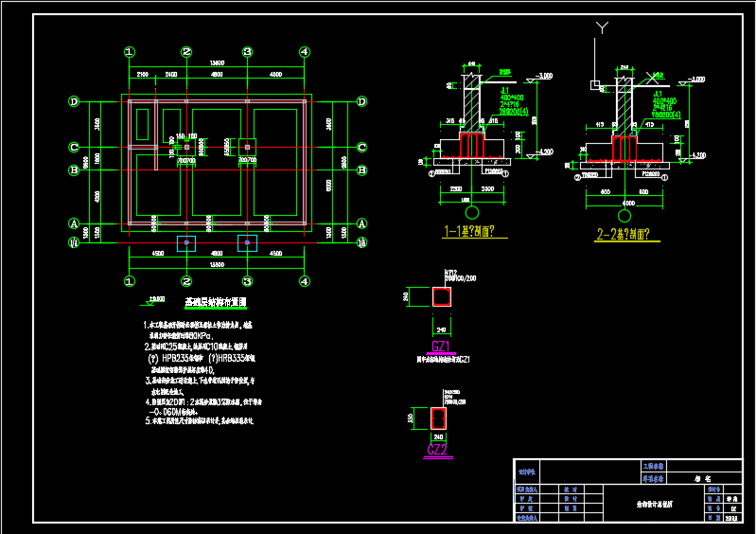Screen dimensions: 756x534
Task: Click the magenta GZ2 label
Action: (x=437, y=450)
